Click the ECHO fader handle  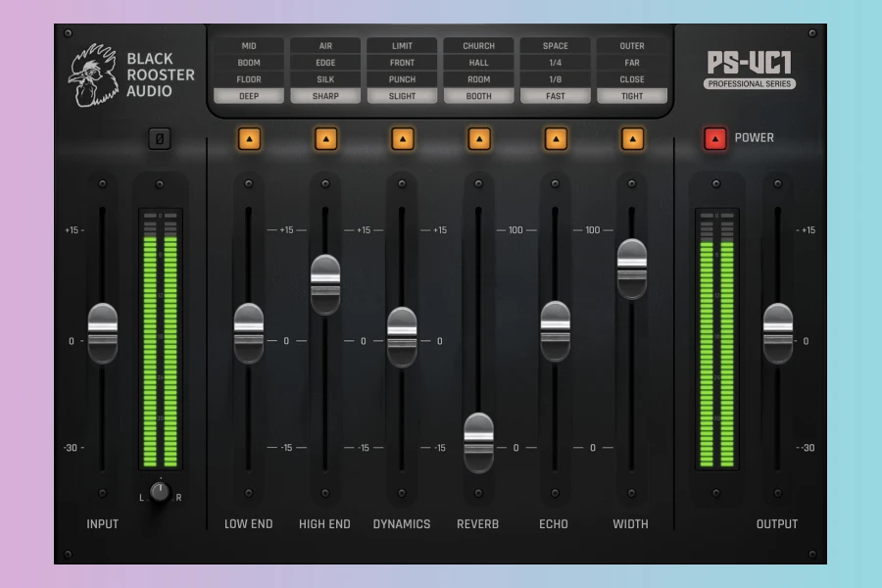tap(556, 331)
